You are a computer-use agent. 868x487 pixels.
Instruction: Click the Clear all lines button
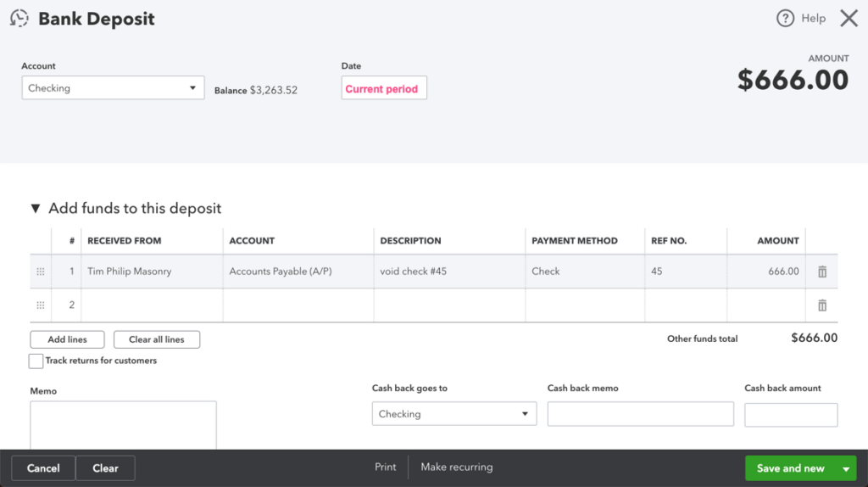[x=157, y=339]
